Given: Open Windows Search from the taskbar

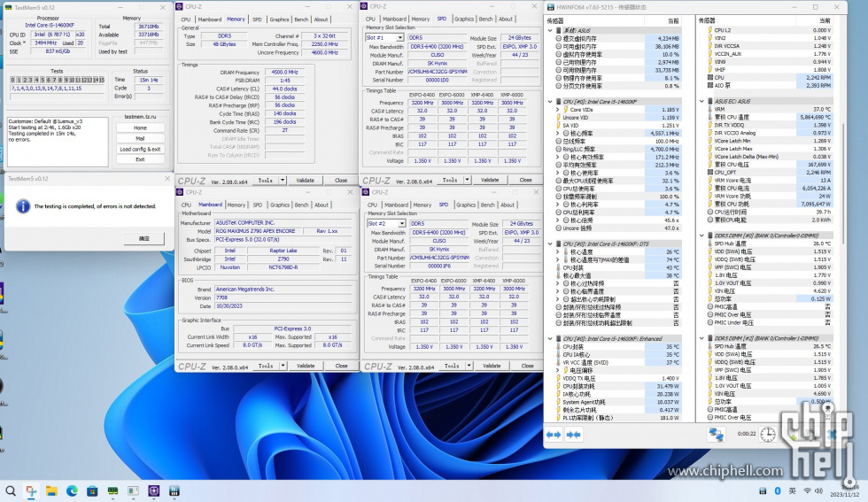Looking at the screenshot, I should [10, 490].
